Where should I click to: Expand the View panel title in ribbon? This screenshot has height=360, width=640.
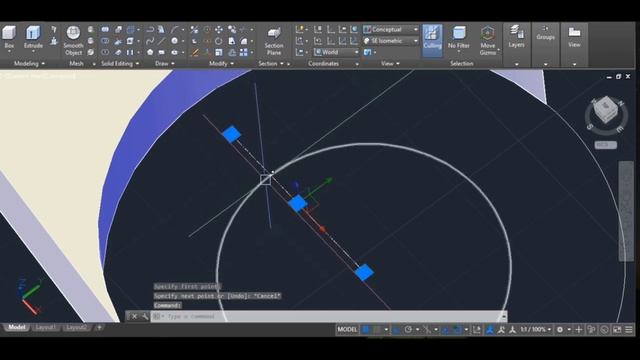[390, 63]
